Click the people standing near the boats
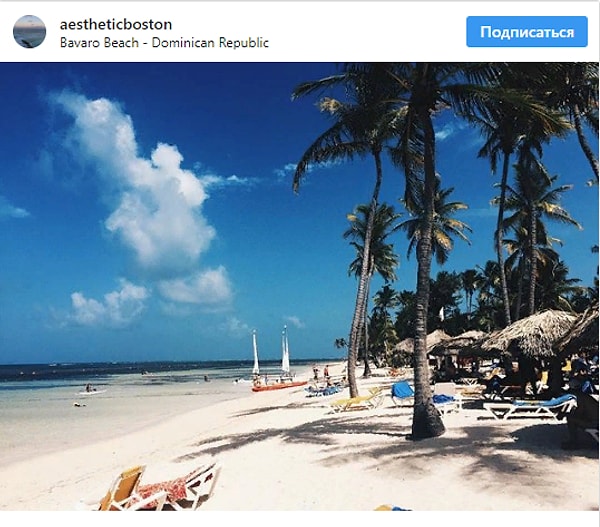This screenshot has height=527, width=600. point(321,372)
